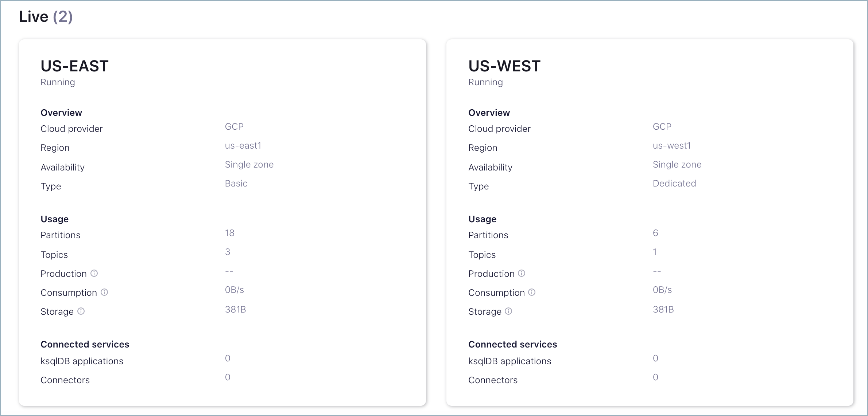Click the US-EAST Connected services heading

[x=85, y=345]
